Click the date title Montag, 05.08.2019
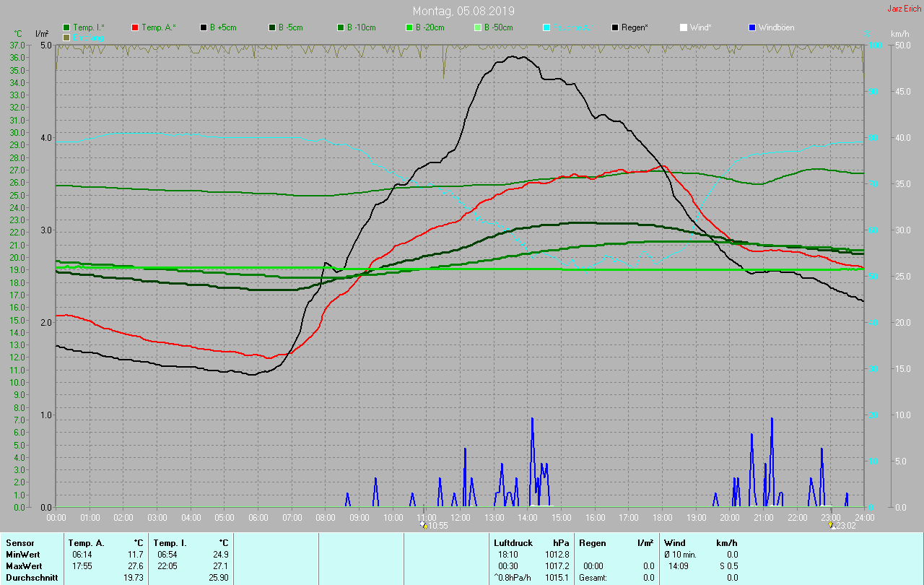The width and height of the screenshot is (924, 585). pos(463,11)
